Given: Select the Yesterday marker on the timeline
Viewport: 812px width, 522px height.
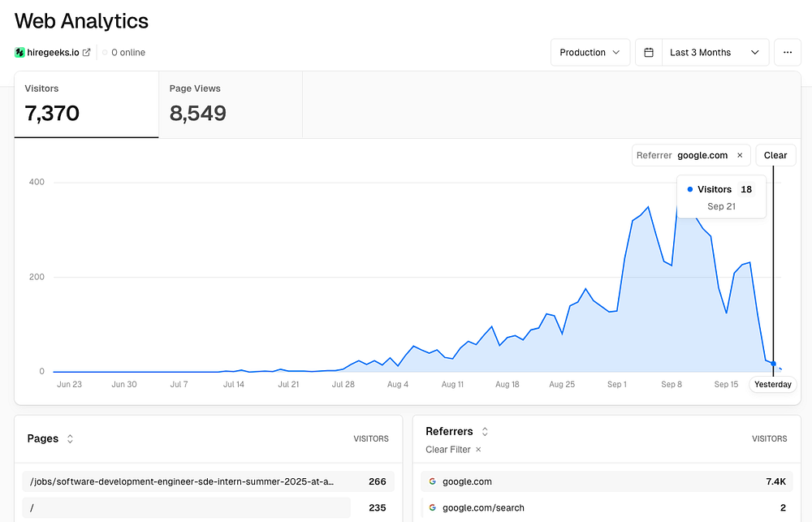Looking at the screenshot, I should point(773,384).
